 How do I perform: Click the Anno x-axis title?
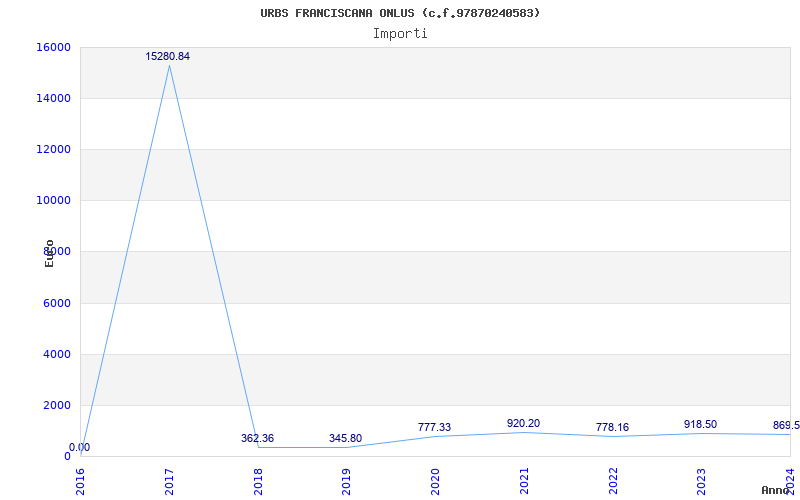[776, 490]
